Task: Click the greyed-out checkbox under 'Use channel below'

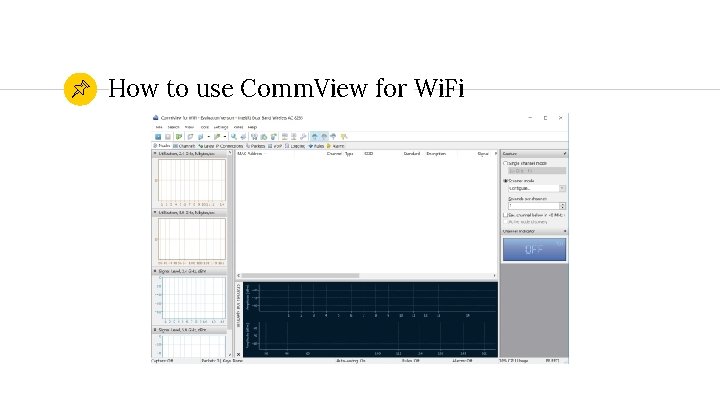Action: [505, 222]
